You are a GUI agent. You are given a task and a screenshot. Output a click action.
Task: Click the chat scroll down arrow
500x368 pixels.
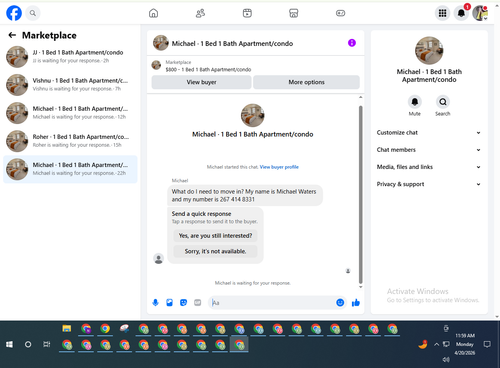(360, 287)
